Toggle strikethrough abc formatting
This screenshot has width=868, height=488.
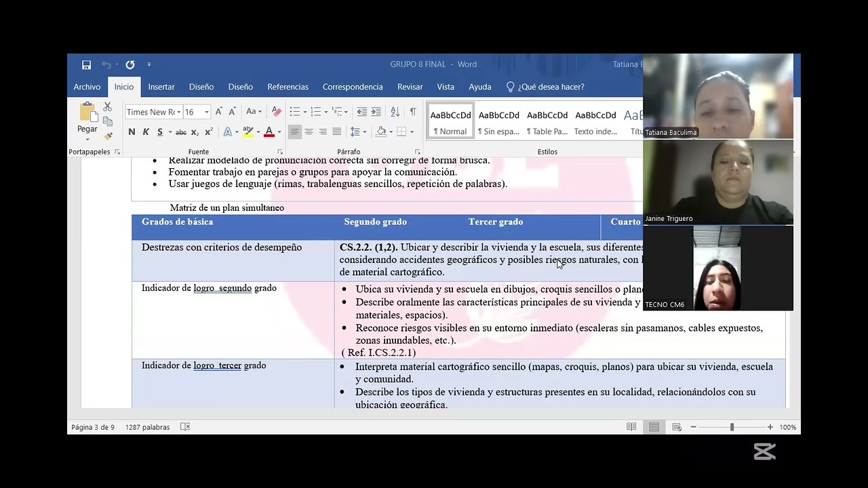(x=181, y=132)
